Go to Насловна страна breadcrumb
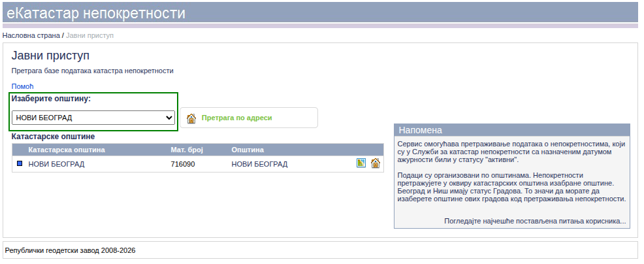The width and height of the screenshot is (644, 264). (31, 35)
